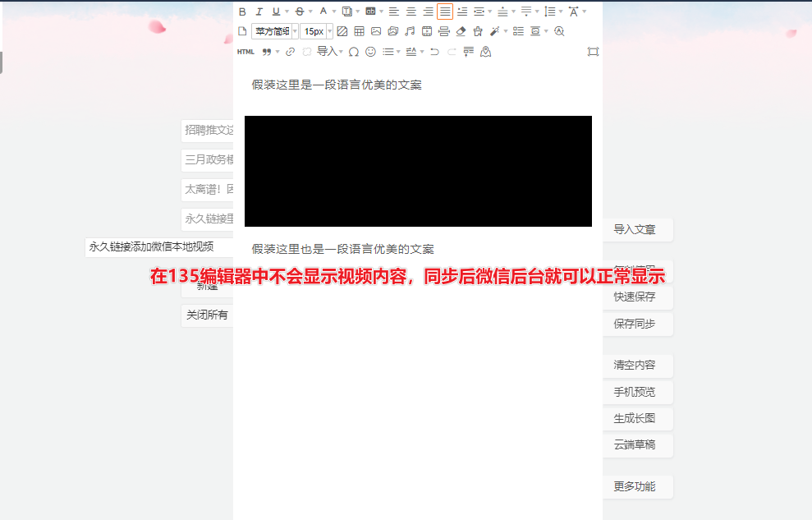Open the font color A picker
This screenshot has width=812, height=520.
click(x=323, y=12)
